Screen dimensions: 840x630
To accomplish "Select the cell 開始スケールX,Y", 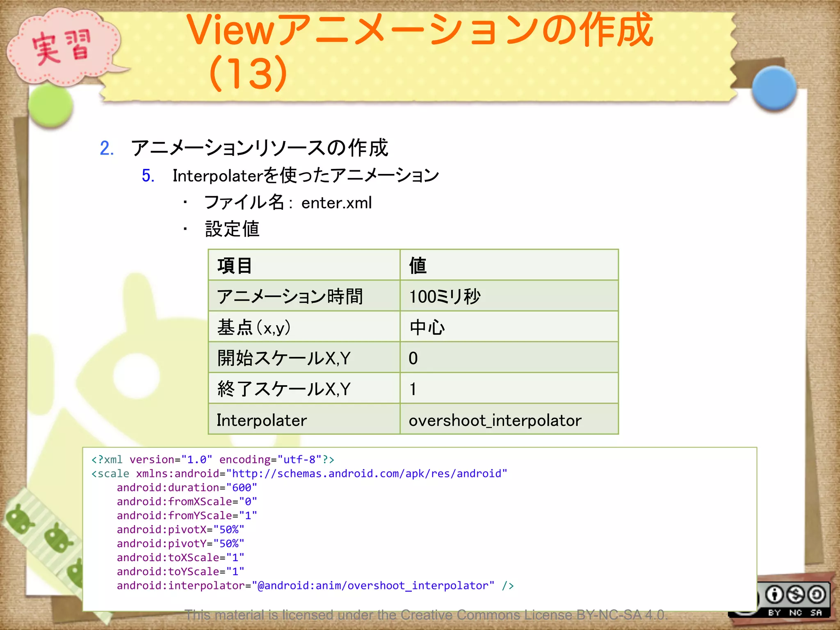I will point(304,357).
